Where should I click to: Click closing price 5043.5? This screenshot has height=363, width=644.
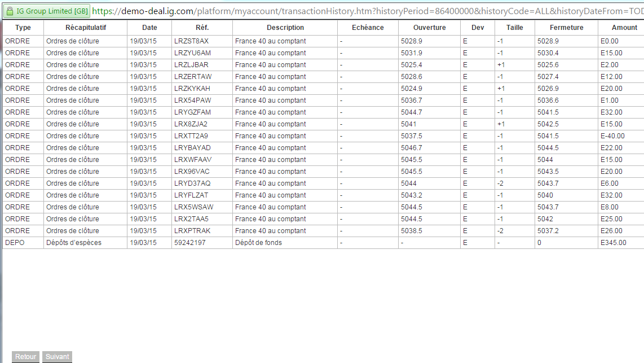point(548,172)
